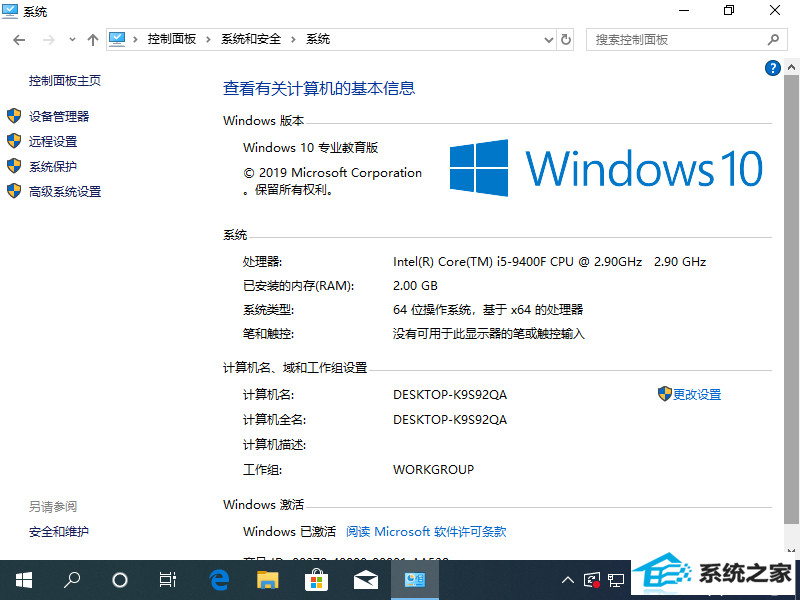The image size is (800, 600).
Task: Click the 另请参阅 label in the sidebar
Action: pyautogui.click(x=53, y=507)
